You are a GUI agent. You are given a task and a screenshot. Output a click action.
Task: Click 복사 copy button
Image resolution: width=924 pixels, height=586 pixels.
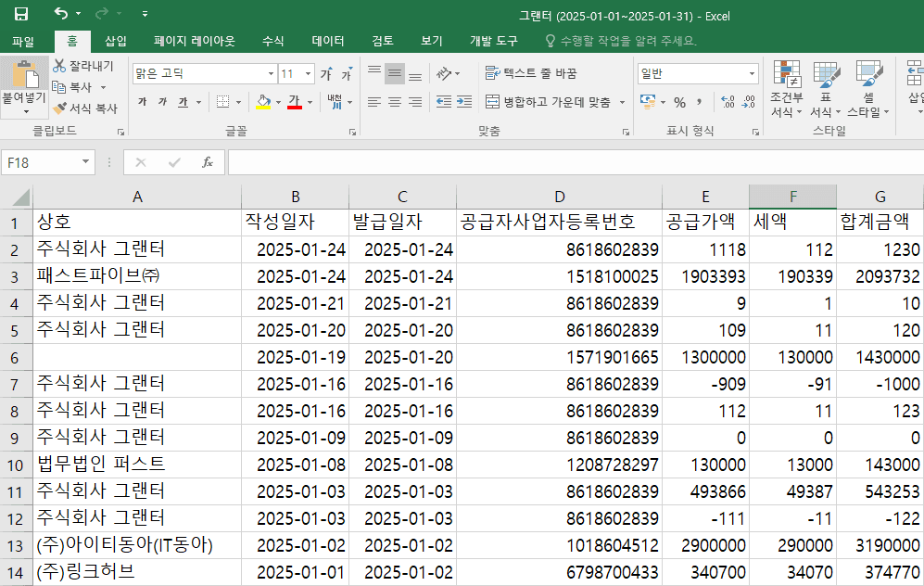[x=72, y=87]
